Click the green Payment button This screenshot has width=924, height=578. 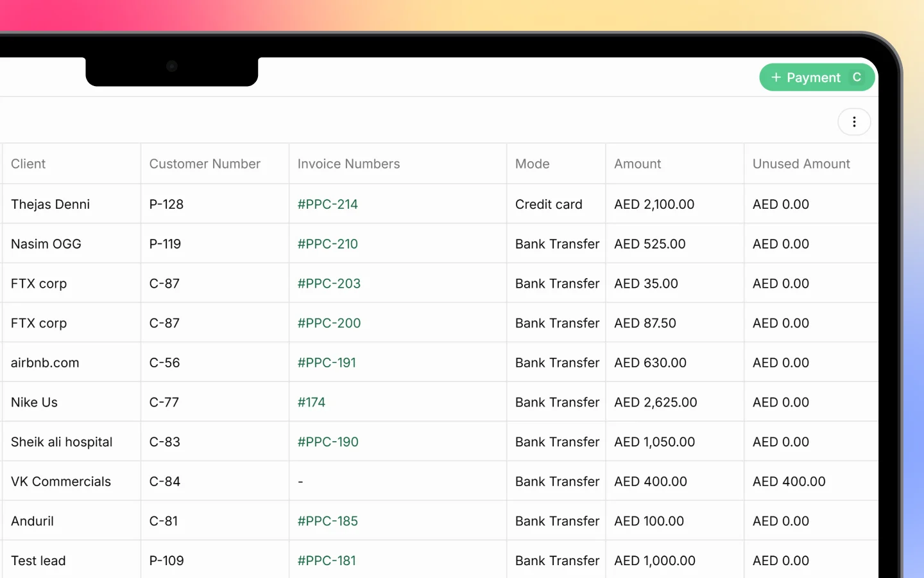[x=817, y=77]
